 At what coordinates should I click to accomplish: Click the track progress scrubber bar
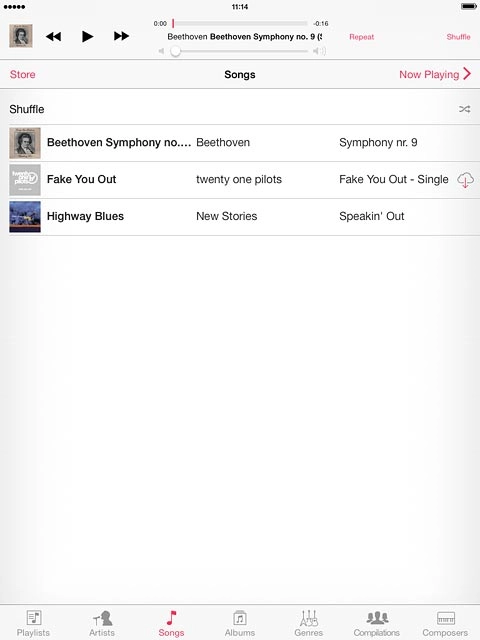coord(240,23)
